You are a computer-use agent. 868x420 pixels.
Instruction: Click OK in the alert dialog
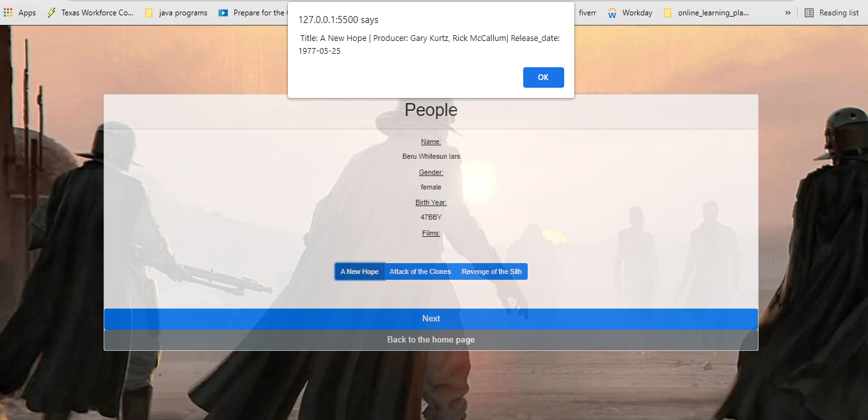click(543, 77)
